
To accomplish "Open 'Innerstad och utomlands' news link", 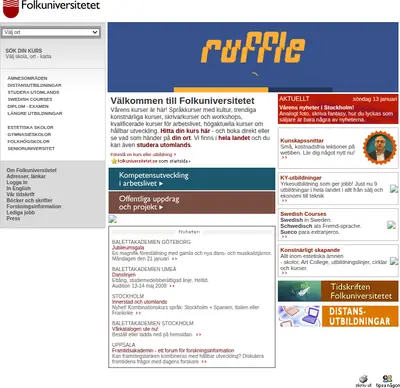I will pos(139,302).
